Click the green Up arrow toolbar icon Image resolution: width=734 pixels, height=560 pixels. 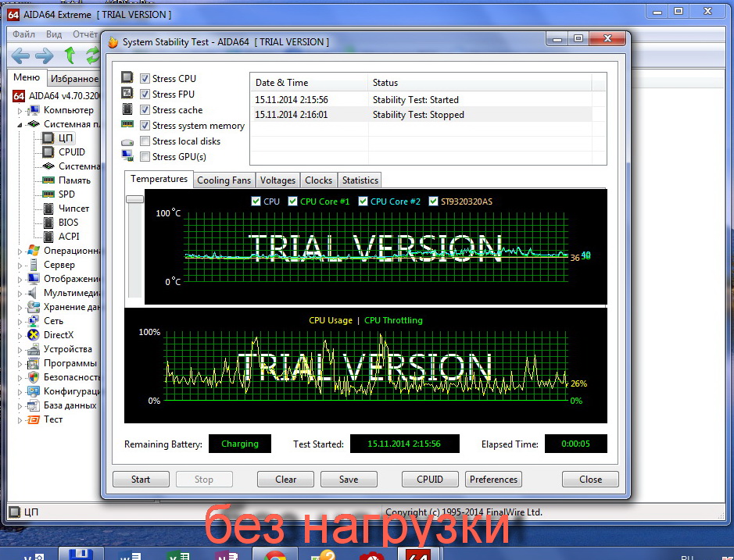(70, 55)
